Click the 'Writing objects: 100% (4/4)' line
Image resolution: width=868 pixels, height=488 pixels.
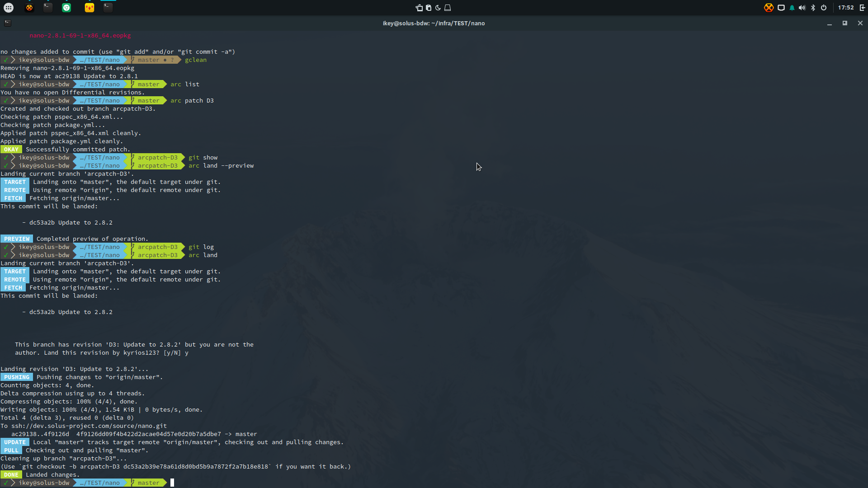coord(102,410)
